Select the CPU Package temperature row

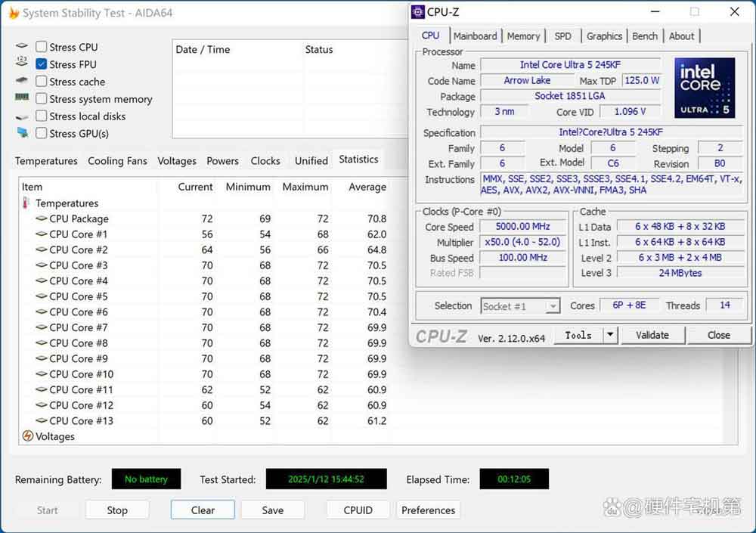[x=79, y=218]
